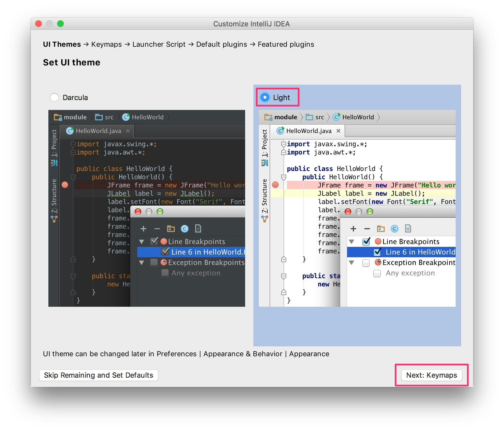Image resolution: width=504 pixels, height=431 pixels.
Task: Click group-by-class icon in Darcula preview
Action: (x=185, y=229)
